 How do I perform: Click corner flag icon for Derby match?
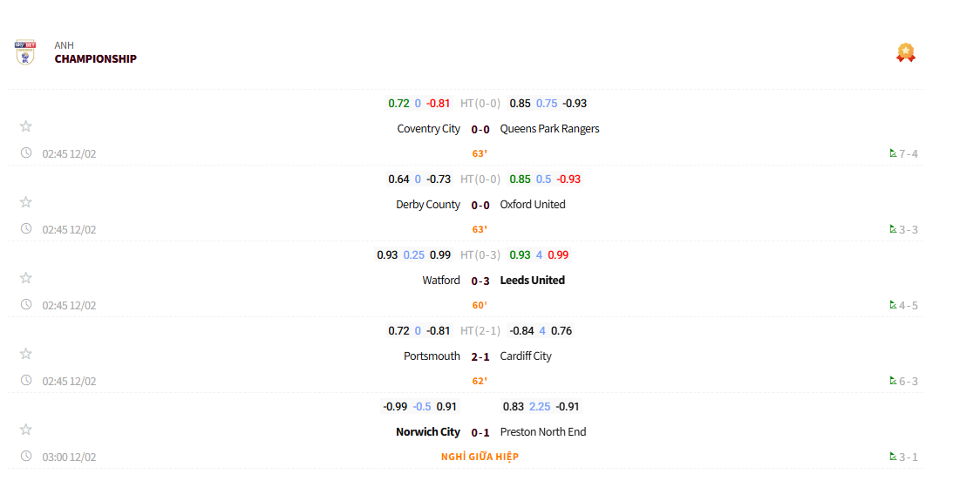893,229
